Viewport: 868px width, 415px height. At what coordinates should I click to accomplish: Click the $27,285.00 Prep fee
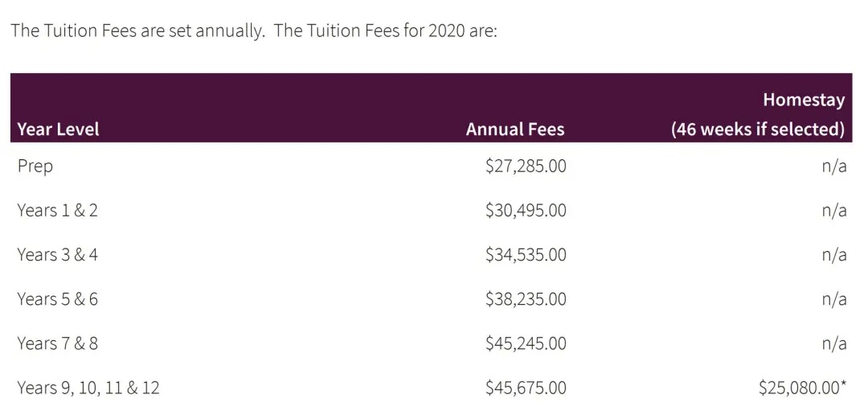(x=526, y=166)
